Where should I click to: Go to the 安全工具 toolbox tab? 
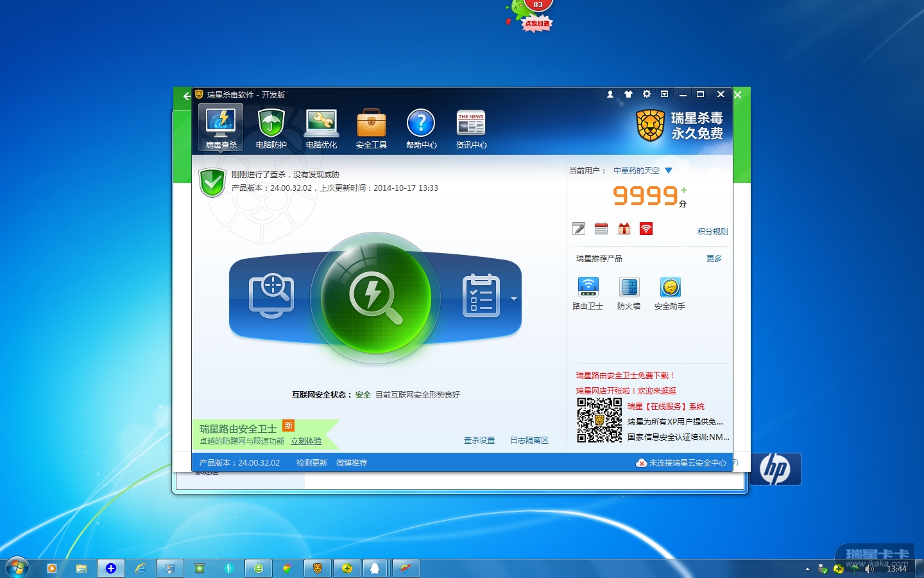click(x=372, y=128)
